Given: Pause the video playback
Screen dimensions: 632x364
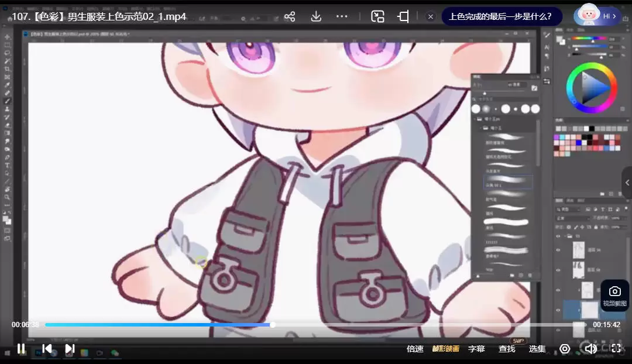Looking at the screenshot, I should click(20, 349).
